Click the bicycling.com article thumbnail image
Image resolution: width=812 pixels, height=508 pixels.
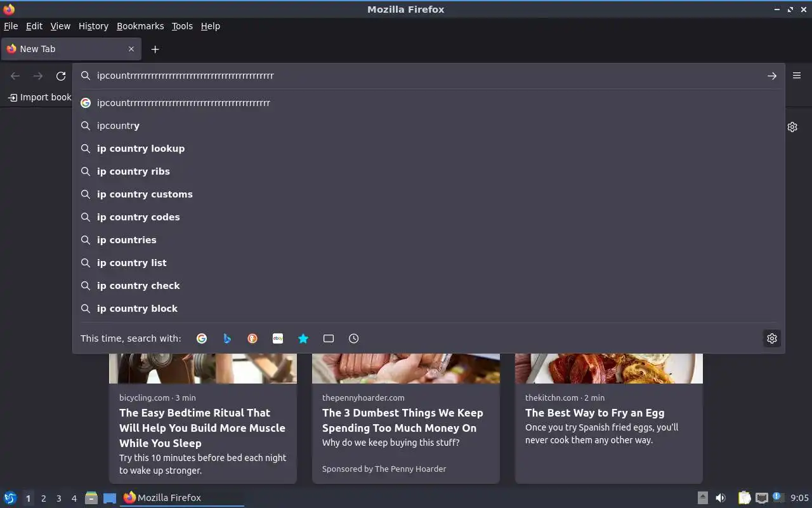203,369
